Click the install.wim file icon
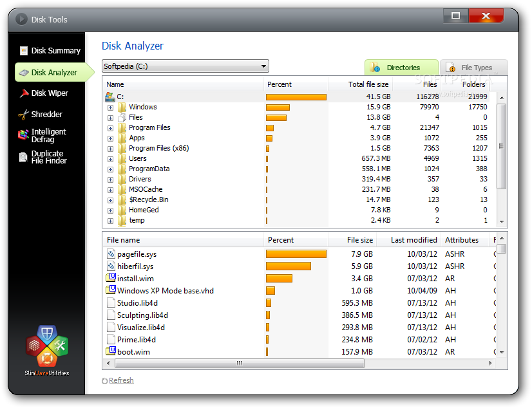 pyautogui.click(x=111, y=278)
